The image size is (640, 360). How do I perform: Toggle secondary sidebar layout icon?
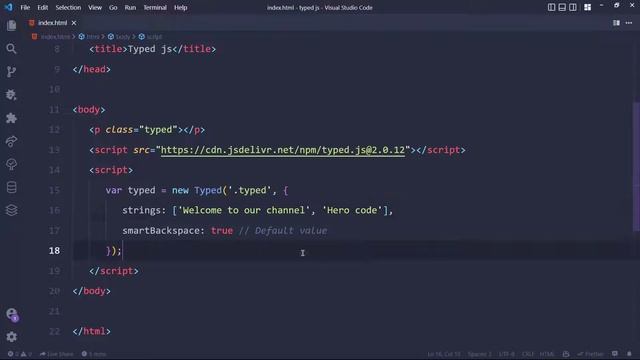pyautogui.click(x=573, y=7)
